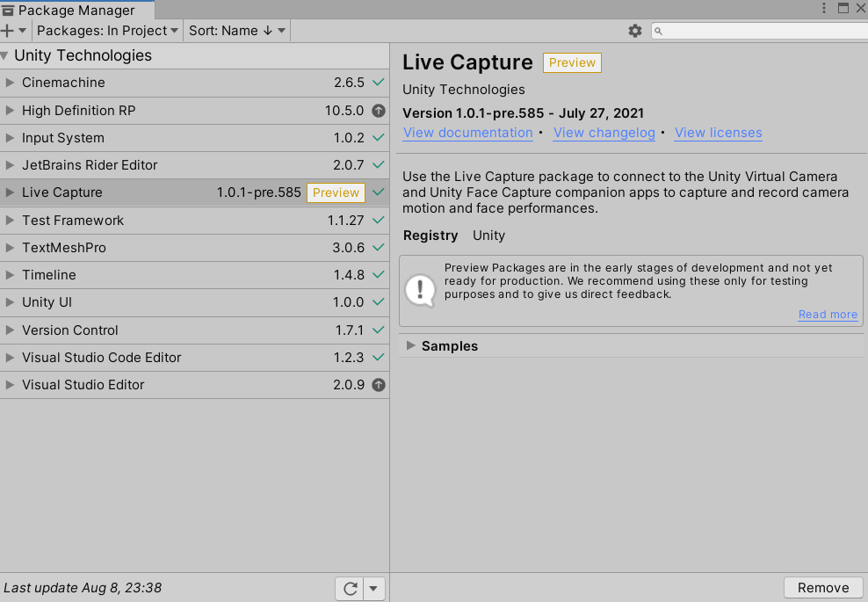Click the installed checkmark for JetBrains Rider Editor
The width and height of the screenshot is (868, 602).
coord(379,164)
